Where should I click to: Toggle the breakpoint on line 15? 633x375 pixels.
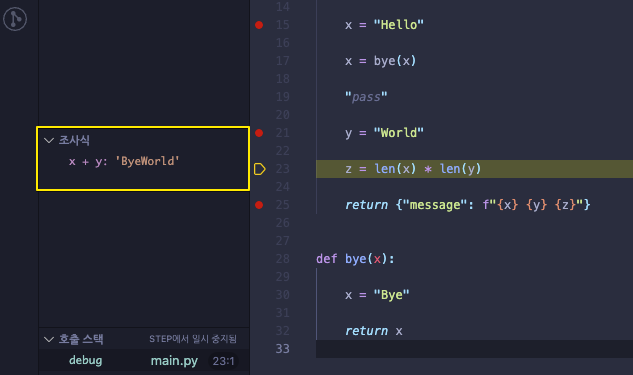pyautogui.click(x=259, y=25)
